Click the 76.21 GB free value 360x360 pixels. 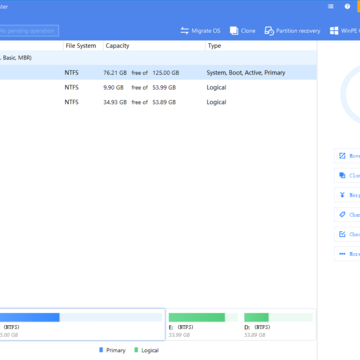click(x=115, y=73)
